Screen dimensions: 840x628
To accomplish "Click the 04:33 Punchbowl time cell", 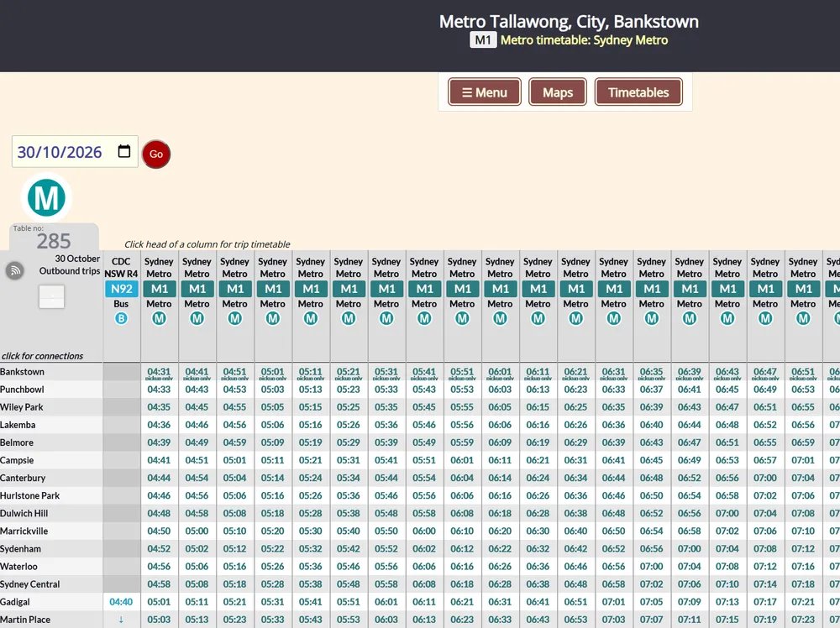I will click(x=159, y=390).
